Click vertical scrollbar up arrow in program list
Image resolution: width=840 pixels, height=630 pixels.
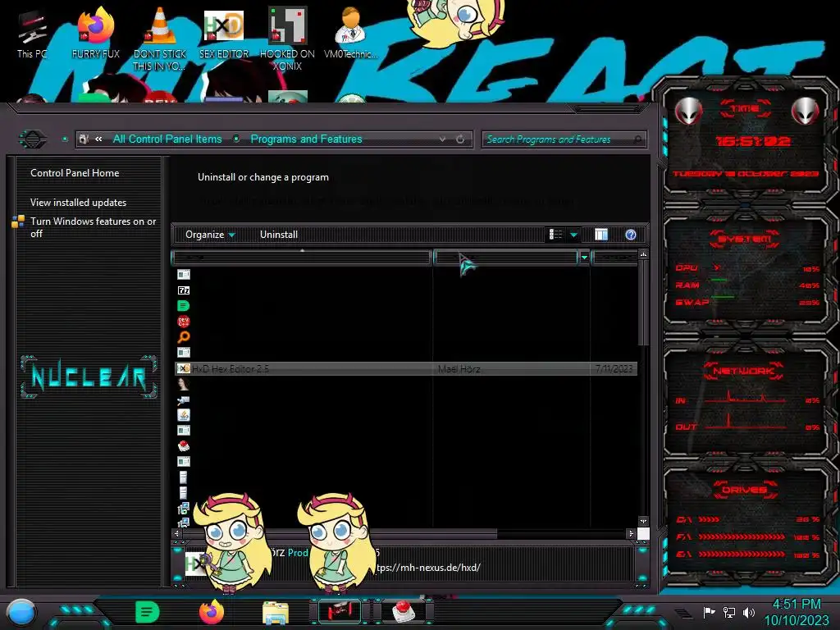pyautogui.click(x=643, y=254)
